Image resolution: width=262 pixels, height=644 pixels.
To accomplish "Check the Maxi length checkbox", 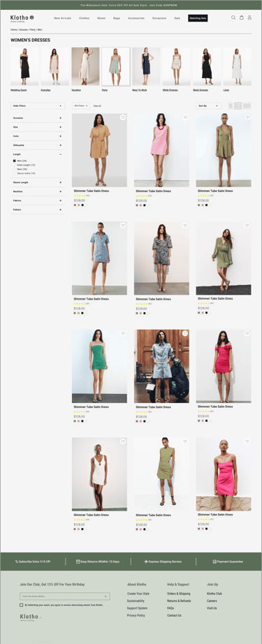I will click(15, 169).
